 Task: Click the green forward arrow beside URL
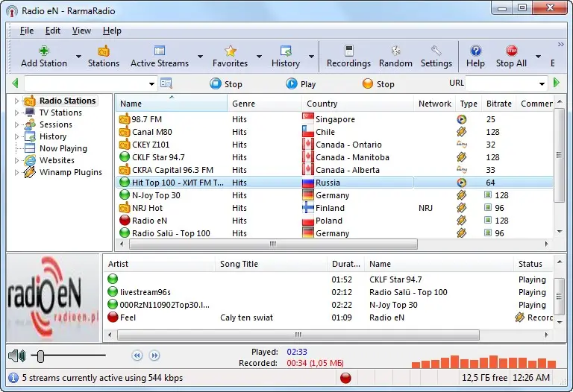pyautogui.click(x=557, y=83)
